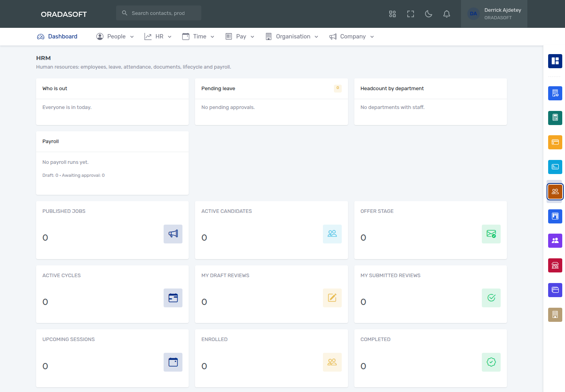The width and height of the screenshot is (565, 392).
Task: Click the megaphone icon in Published Jobs card
Action: click(173, 234)
